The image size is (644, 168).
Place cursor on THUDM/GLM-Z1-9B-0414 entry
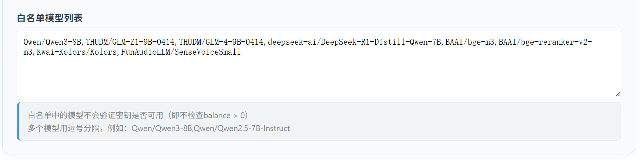[x=131, y=42]
